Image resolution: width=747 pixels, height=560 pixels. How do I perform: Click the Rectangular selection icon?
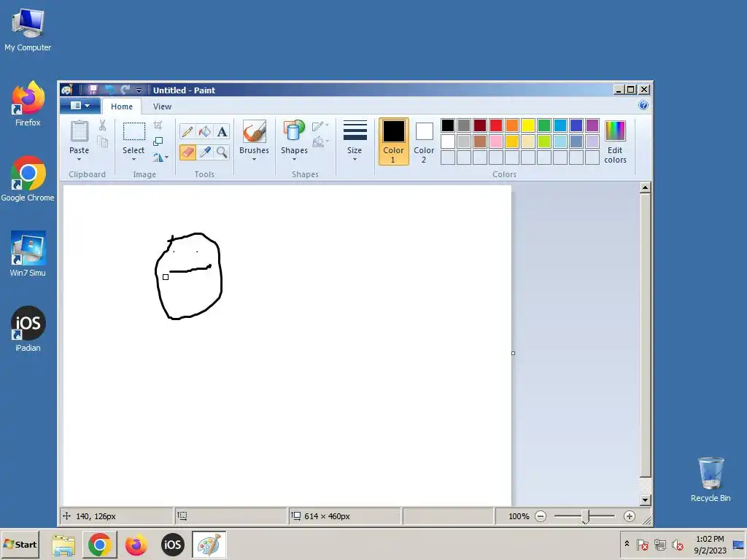pyautogui.click(x=134, y=131)
